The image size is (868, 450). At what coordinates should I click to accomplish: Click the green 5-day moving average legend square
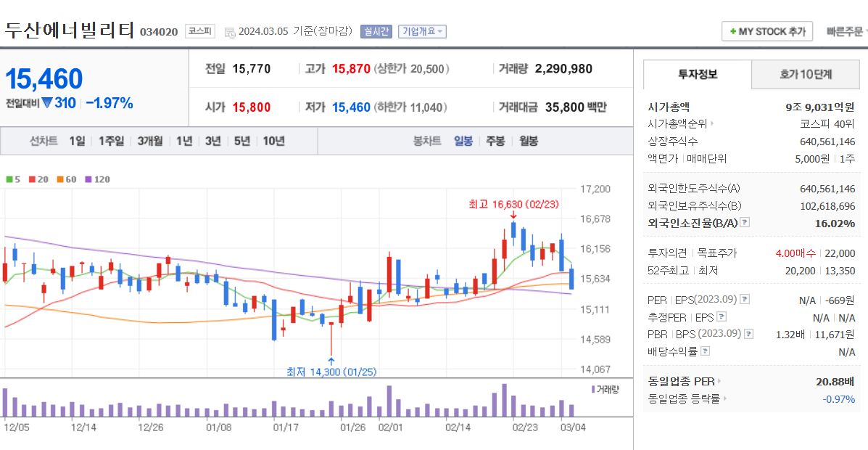[9, 179]
